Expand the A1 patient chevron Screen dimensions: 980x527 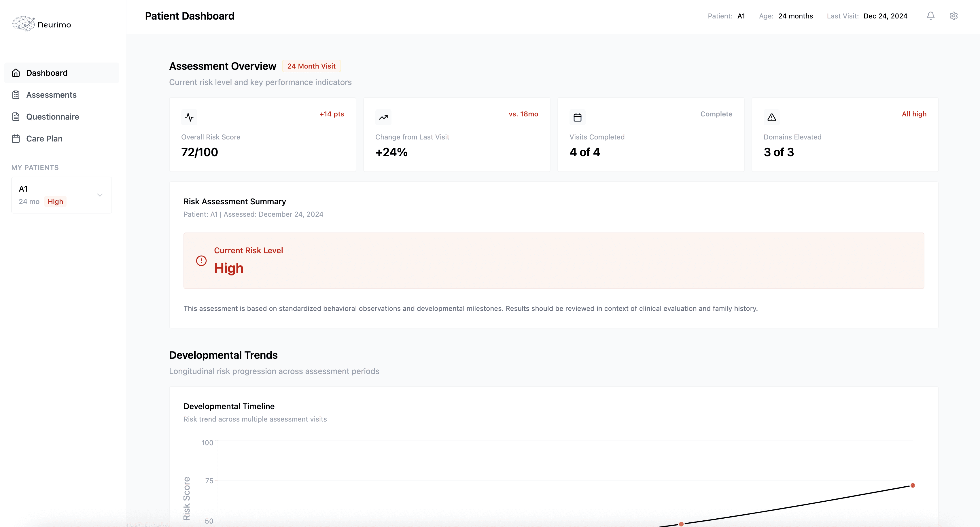coord(100,195)
